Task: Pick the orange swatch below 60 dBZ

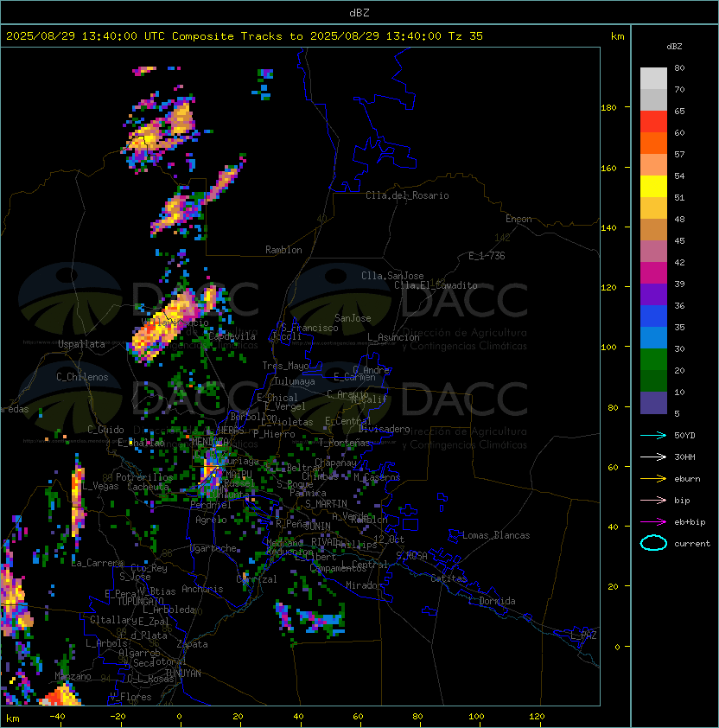Action: pyautogui.click(x=653, y=143)
